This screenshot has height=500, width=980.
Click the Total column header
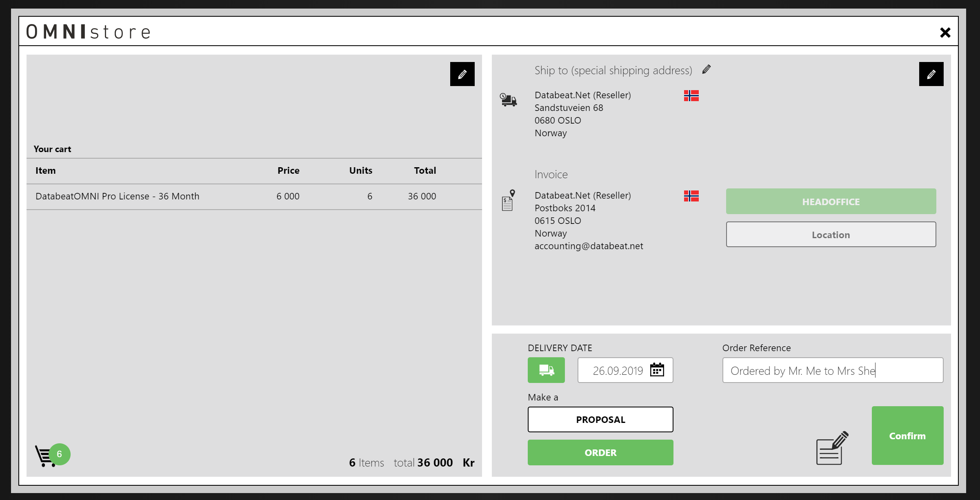pyautogui.click(x=425, y=170)
